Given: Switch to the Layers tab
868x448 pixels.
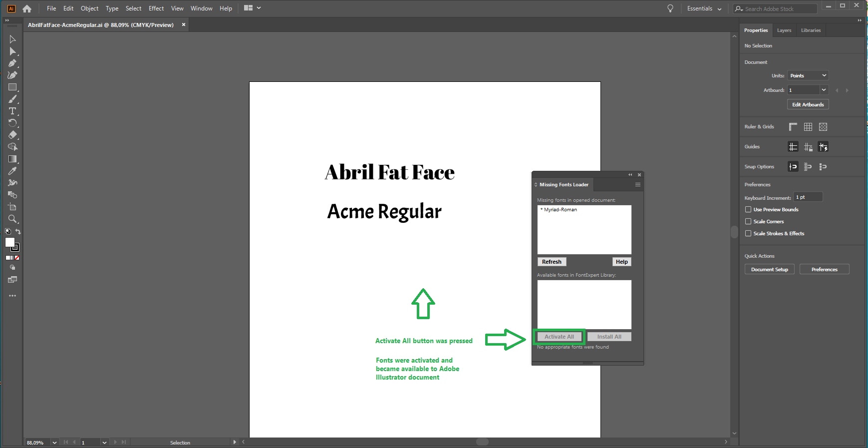Looking at the screenshot, I should pyautogui.click(x=784, y=30).
